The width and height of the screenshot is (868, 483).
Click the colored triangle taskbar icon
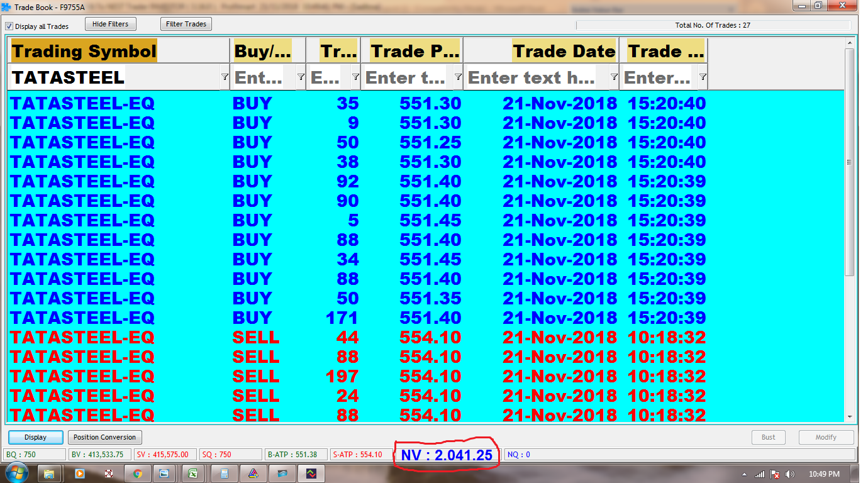coord(252,473)
